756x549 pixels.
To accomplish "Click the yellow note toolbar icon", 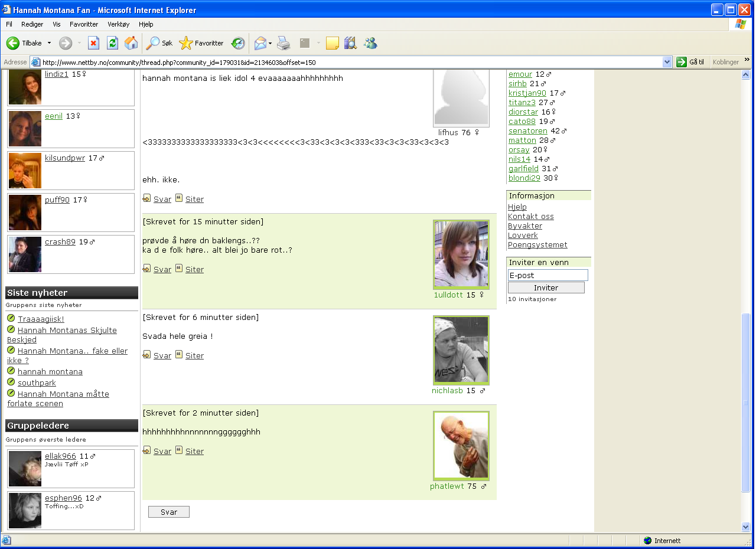I will coord(332,43).
